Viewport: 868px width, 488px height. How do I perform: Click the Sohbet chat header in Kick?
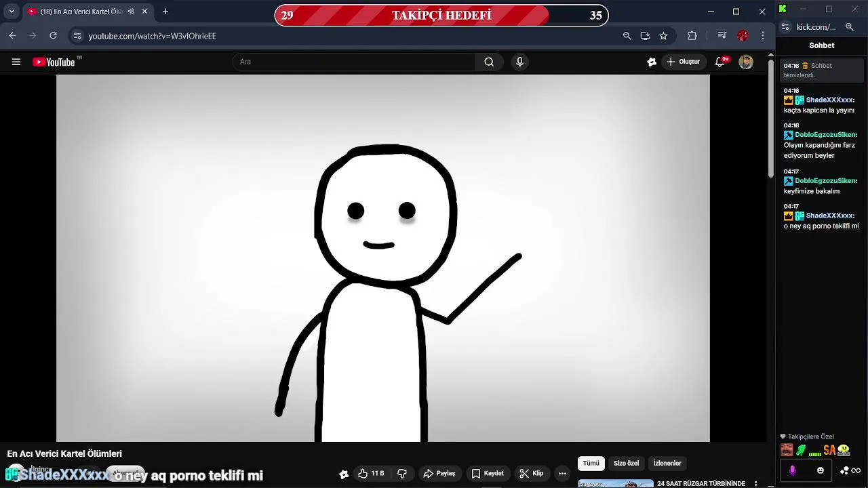pos(822,45)
